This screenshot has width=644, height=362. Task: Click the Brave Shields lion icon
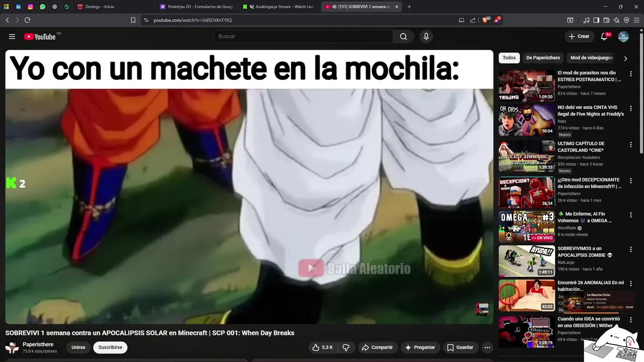pos(485,20)
